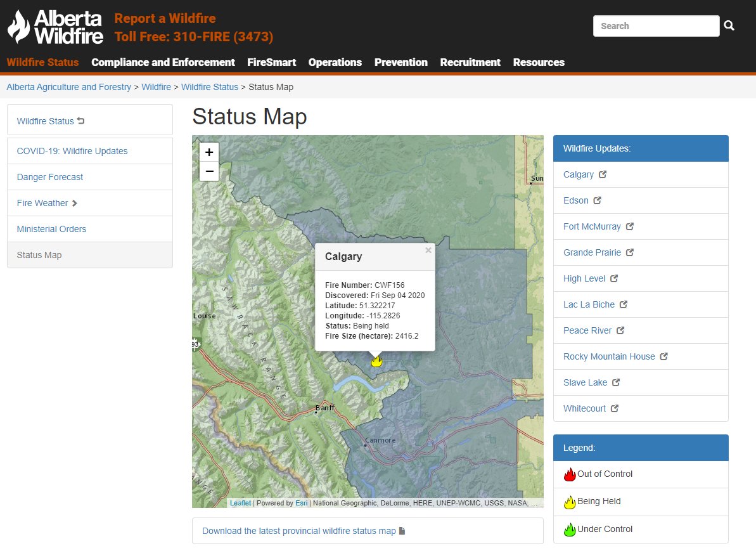Click document icon next to download link
The height and width of the screenshot is (553, 756).
[x=402, y=530]
